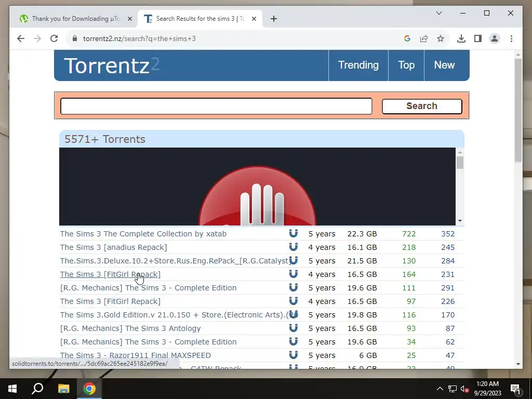Switch to the uTorrent download tab
532x399 pixels.
pyautogui.click(x=76, y=19)
